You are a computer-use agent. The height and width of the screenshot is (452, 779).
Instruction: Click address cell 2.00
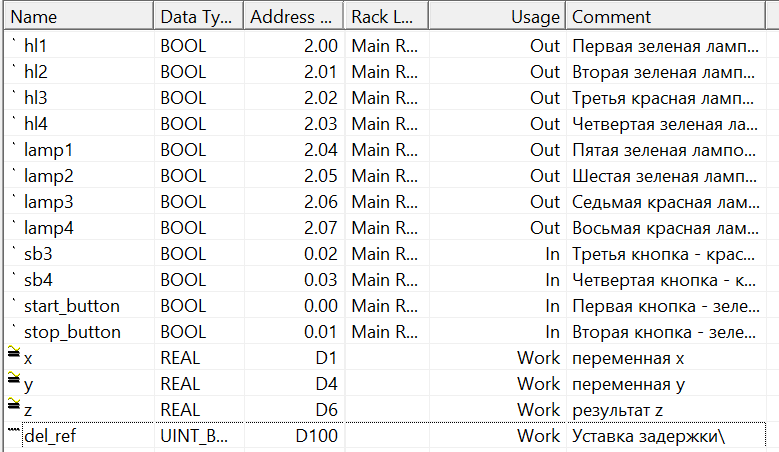click(x=321, y=46)
